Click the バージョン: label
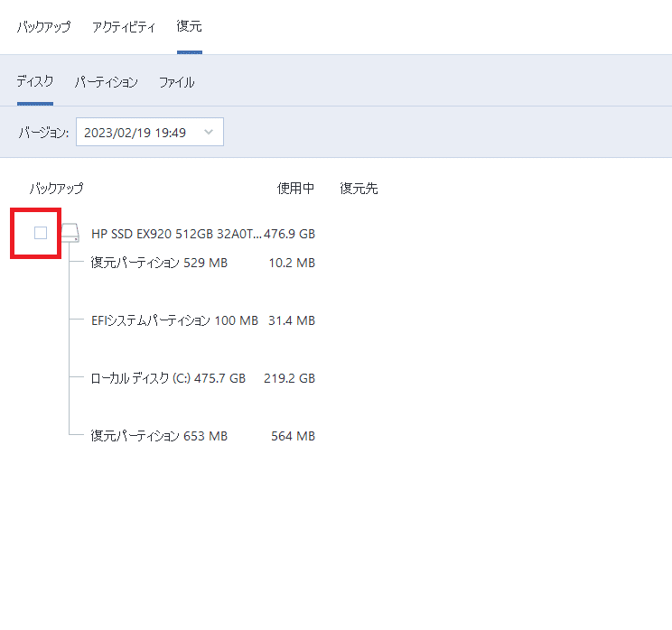 coord(43,133)
